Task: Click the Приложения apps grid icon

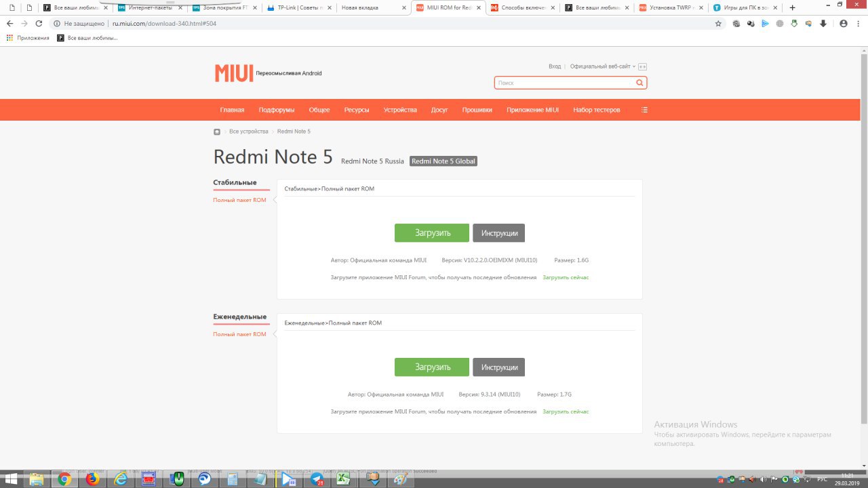Action: [x=9, y=38]
